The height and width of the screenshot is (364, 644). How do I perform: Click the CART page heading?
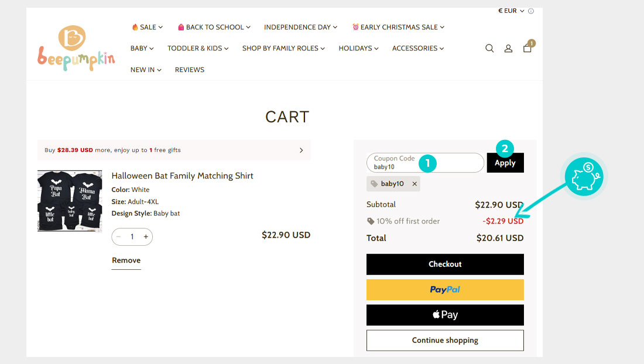tap(287, 117)
